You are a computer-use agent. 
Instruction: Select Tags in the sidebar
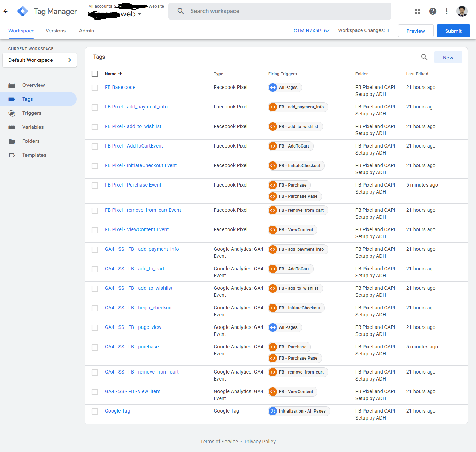(38, 99)
